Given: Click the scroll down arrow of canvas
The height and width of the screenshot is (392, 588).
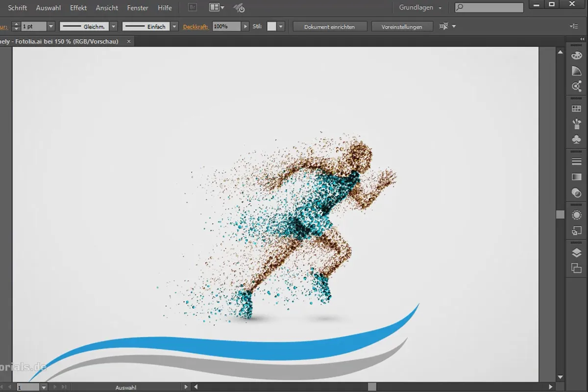Looking at the screenshot, I should [560, 377].
